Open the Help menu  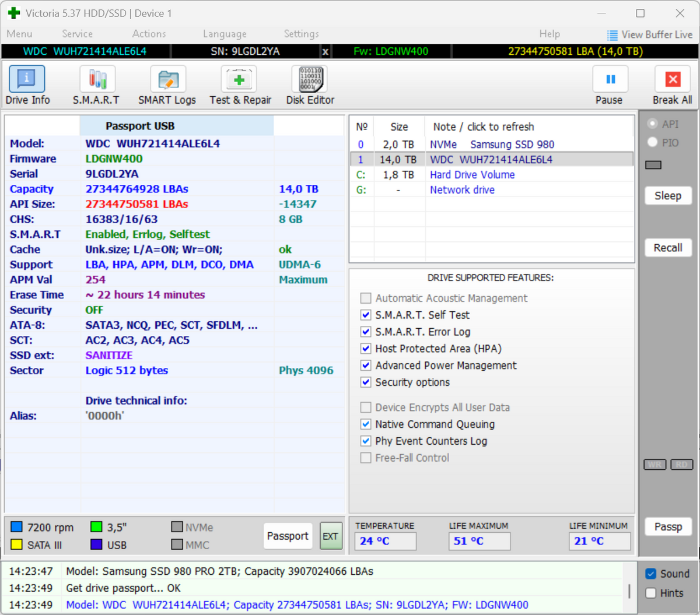(549, 34)
